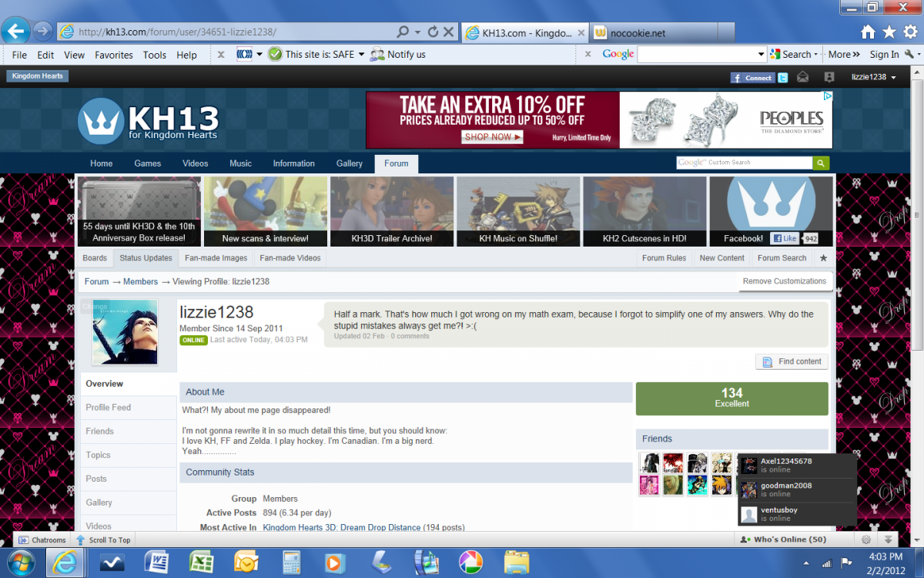The height and width of the screenshot is (578, 924).
Task: Click the Twitter bird icon
Action: click(783, 77)
